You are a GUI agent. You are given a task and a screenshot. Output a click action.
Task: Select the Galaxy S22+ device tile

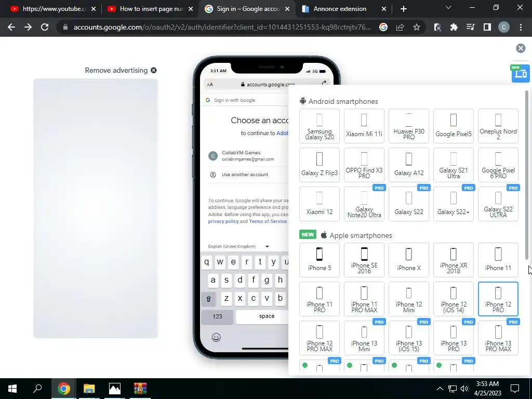click(453, 204)
